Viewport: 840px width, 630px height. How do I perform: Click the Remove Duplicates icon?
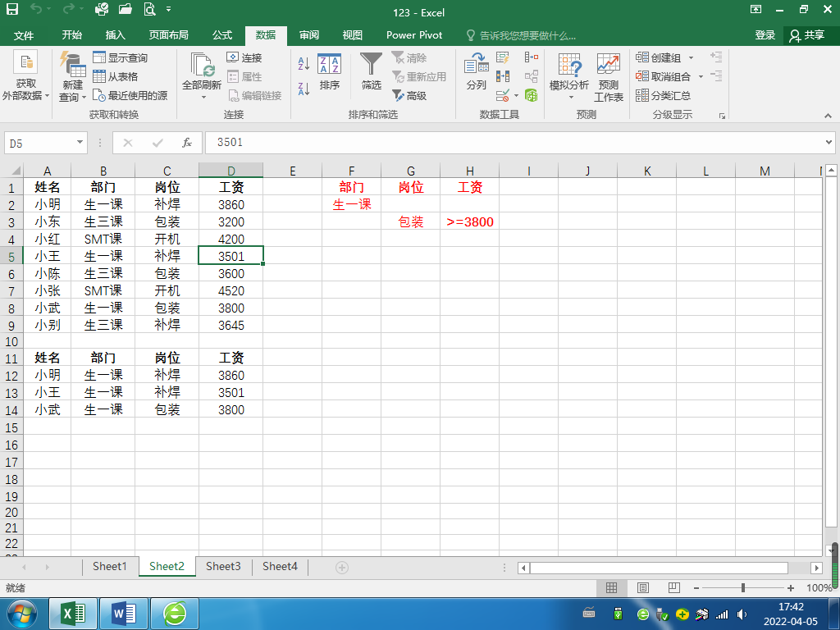point(503,76)
